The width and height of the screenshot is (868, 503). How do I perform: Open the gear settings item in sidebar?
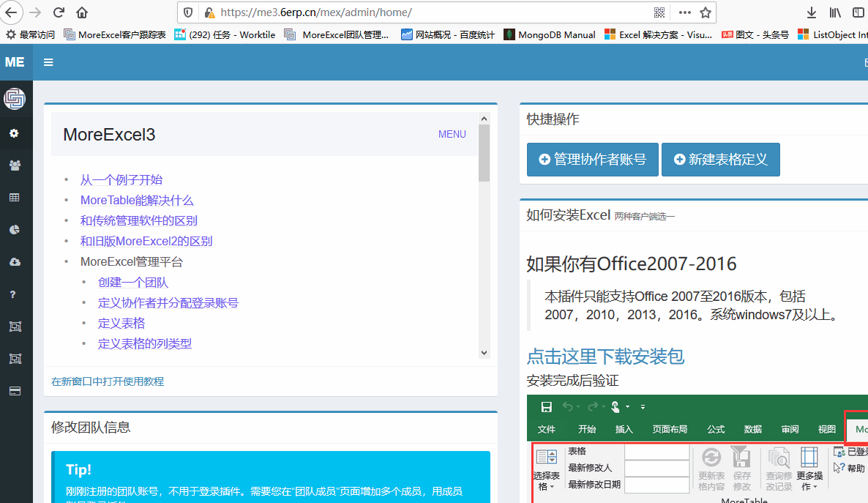[14, 133]
